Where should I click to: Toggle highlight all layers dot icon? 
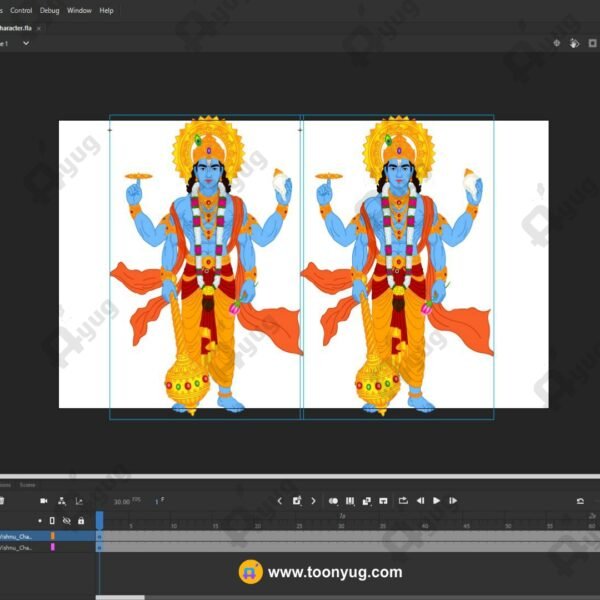40,521
